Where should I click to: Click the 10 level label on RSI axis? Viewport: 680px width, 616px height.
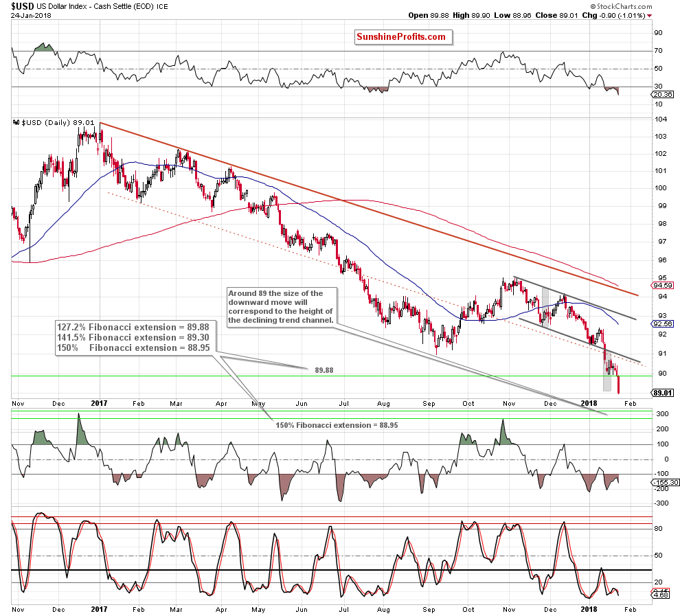point(658,104)
